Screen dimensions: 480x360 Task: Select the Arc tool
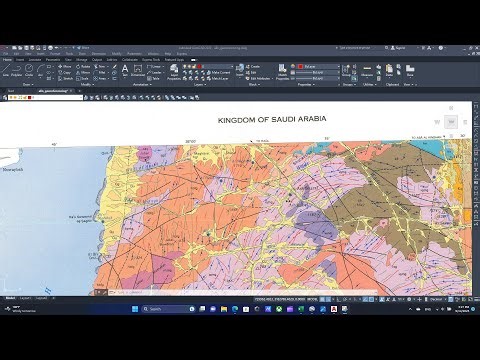pyautogui.click(x=40, y=70)
